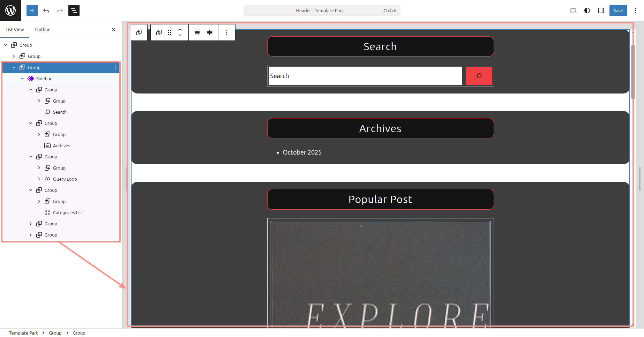Select the List View tab
644x337 pixels.
[x=15, y=30]
